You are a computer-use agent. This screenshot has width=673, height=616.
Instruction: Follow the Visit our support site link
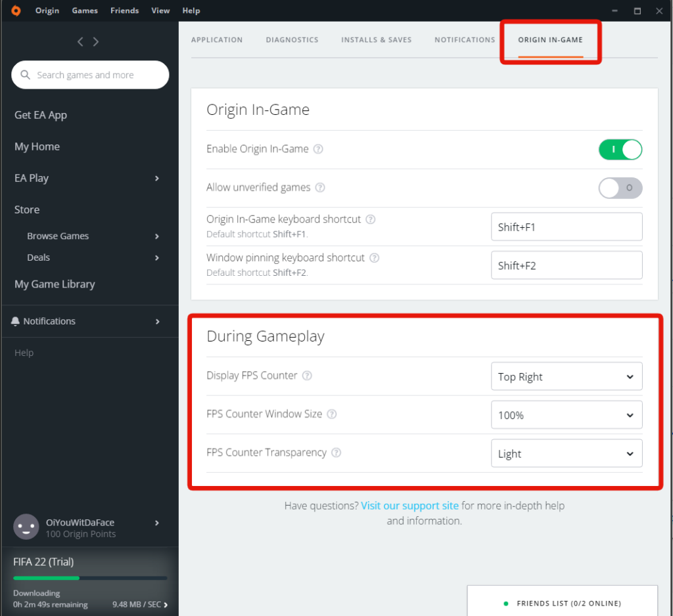tap(410, 506)
